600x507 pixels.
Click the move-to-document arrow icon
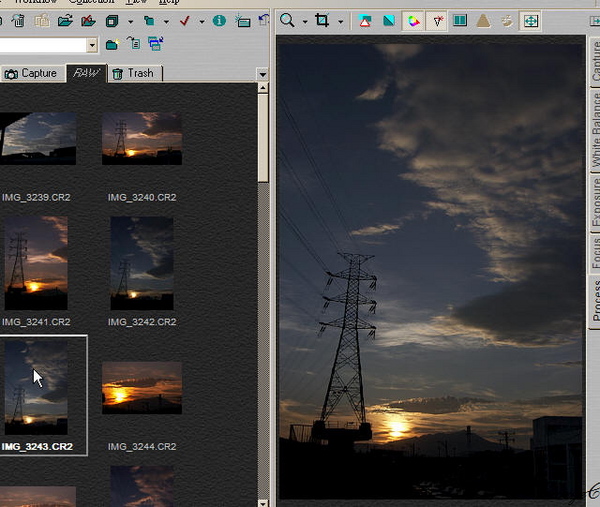tap(134, 43)
